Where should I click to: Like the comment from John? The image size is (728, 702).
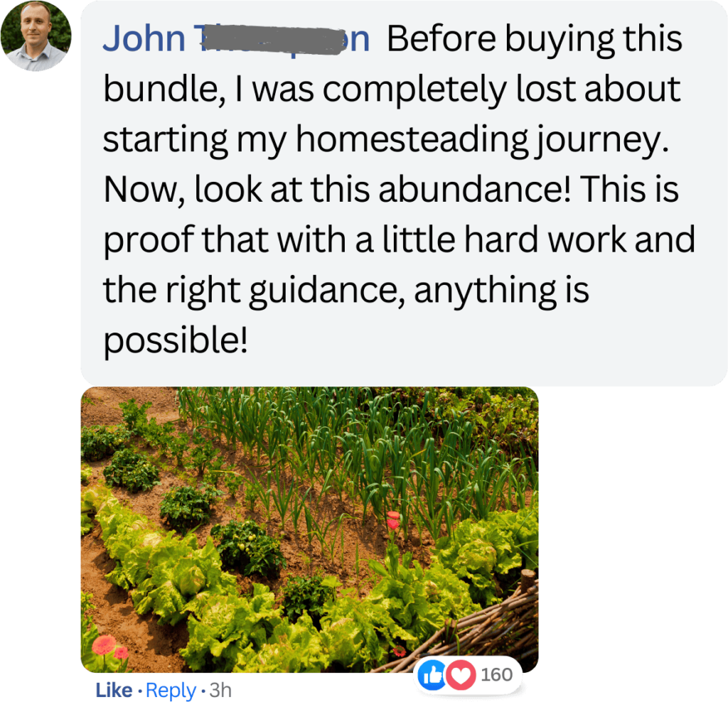tap(114, 691)
